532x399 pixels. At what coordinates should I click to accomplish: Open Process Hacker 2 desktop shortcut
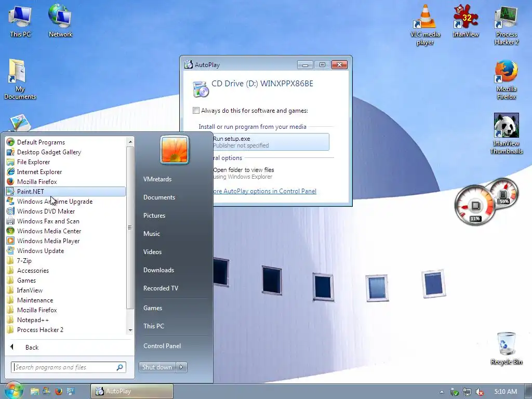506,25
